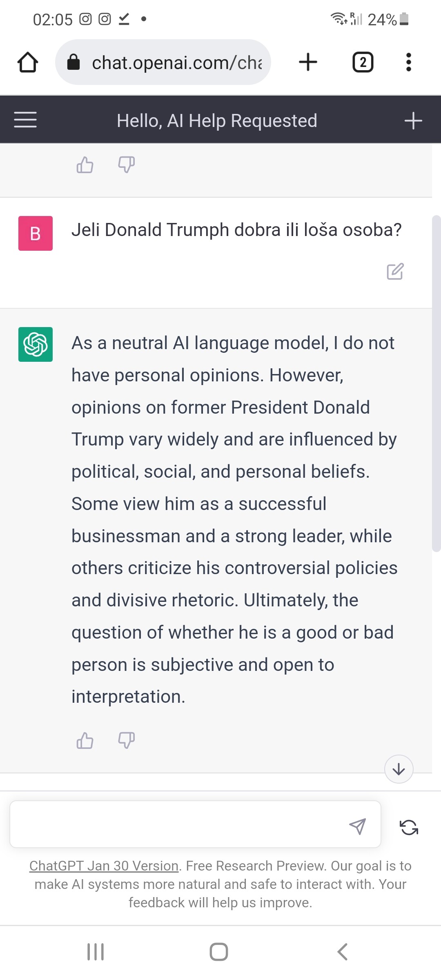Send the message with paper plane icon
This screenshot has width=441, height=980.
pyautogui.click(x=357, y=826)
